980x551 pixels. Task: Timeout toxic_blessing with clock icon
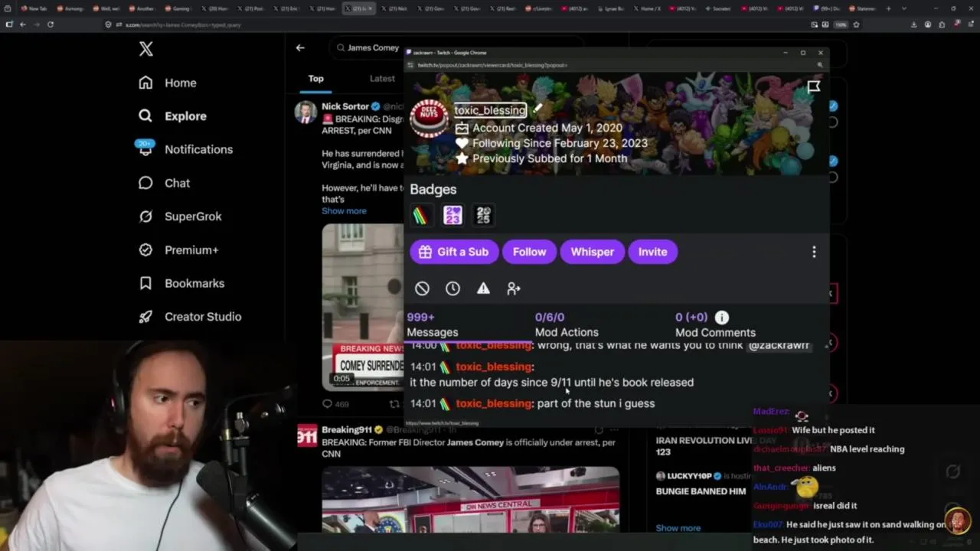pyautogui.click(x=452, y=289)
